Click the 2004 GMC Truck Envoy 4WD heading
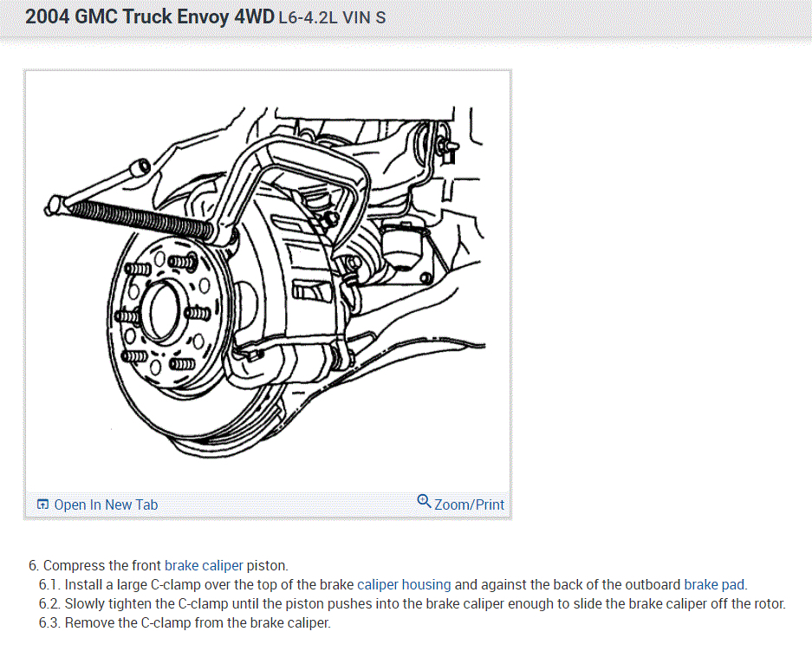Screen dimensions: 812x651 [150, 17]
